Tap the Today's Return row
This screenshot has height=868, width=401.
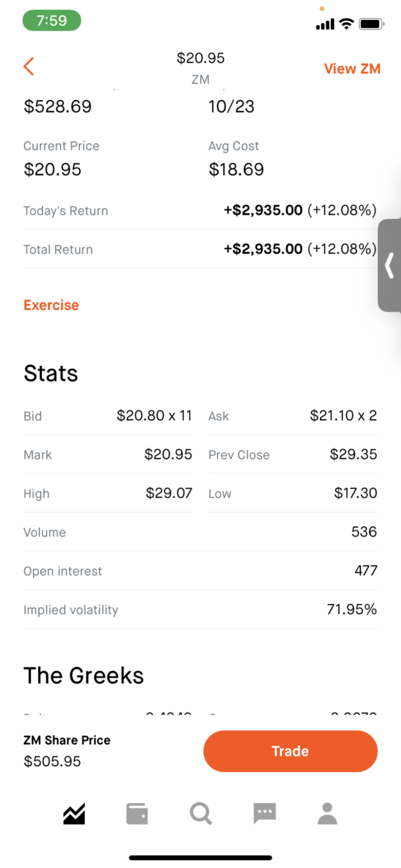(x=200, y=210)
